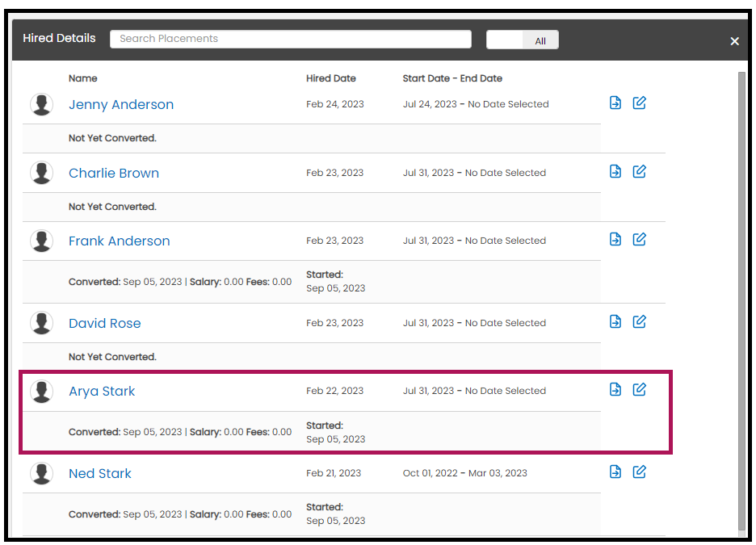The height and width of the screenshot is (545, 756).
Task: Focus the Search Placements field
Action: coord(291,39)
